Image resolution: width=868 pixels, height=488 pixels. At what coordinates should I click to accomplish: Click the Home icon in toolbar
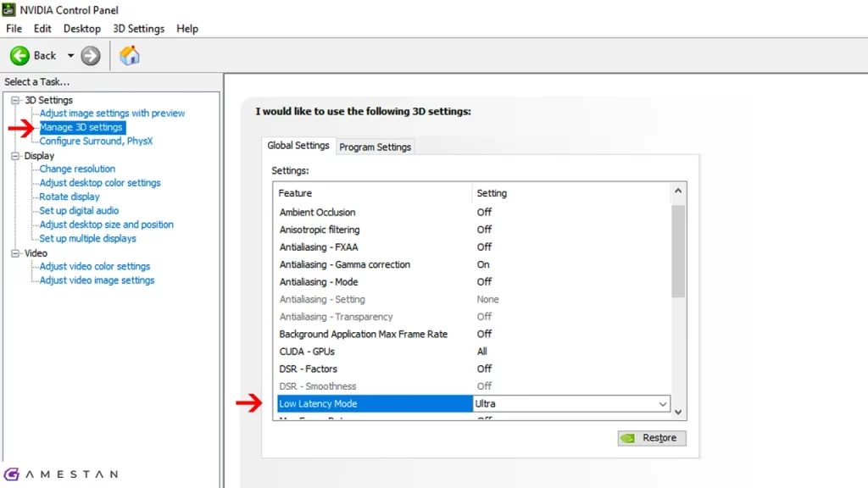[130, 56]
